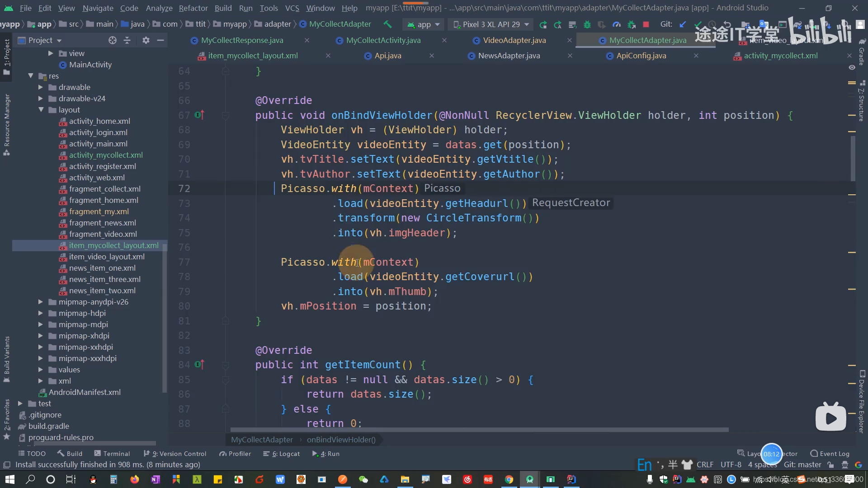Open Chrome from the taskbar
The height and width of the screenshot is (488, 868).
tap(509, 479)
